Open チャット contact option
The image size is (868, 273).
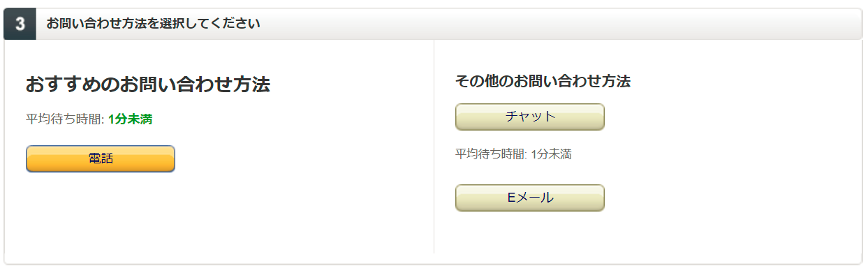click(x=530, y=117)
